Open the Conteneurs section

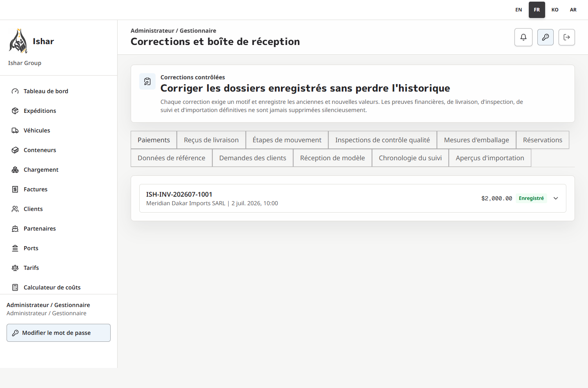[58, 150]
